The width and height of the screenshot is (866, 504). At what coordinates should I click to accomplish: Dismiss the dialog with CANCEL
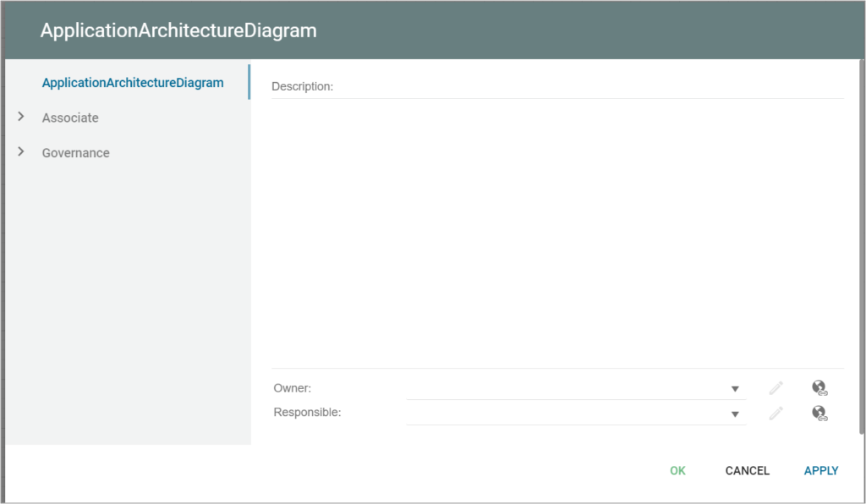[x=747, y=470]
